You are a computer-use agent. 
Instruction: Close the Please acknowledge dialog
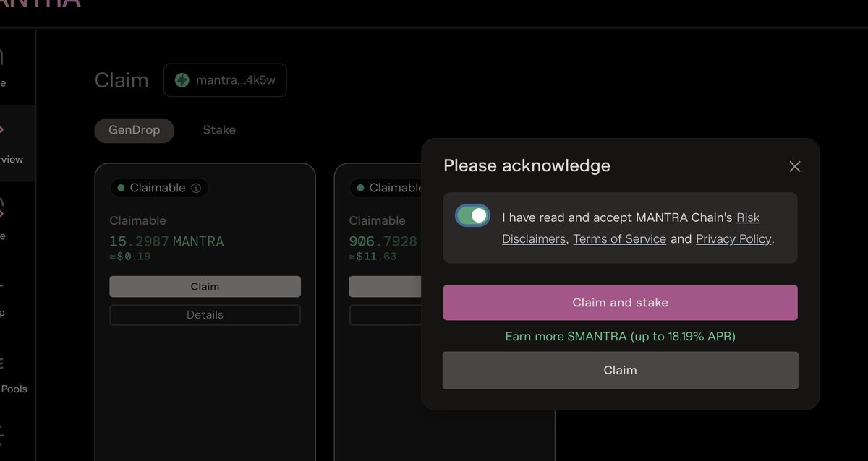point(795,167)
